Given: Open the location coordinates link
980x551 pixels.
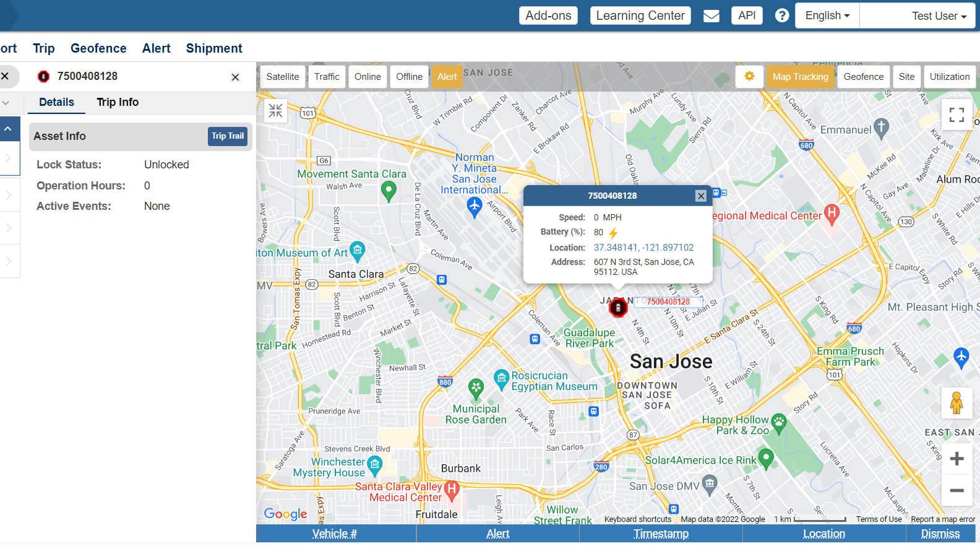Looking at the screenshot, I should click(x=643, y=248).
